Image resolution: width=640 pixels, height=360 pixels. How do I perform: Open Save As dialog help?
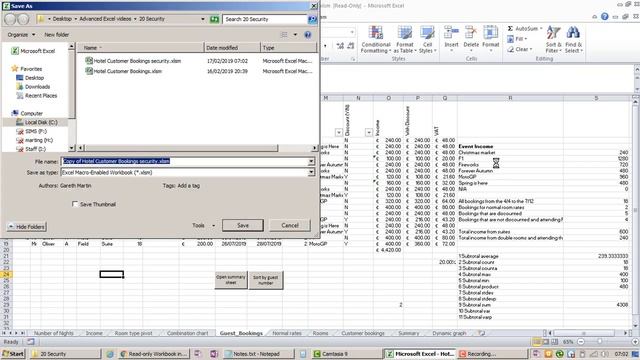(x=308, y=35)
